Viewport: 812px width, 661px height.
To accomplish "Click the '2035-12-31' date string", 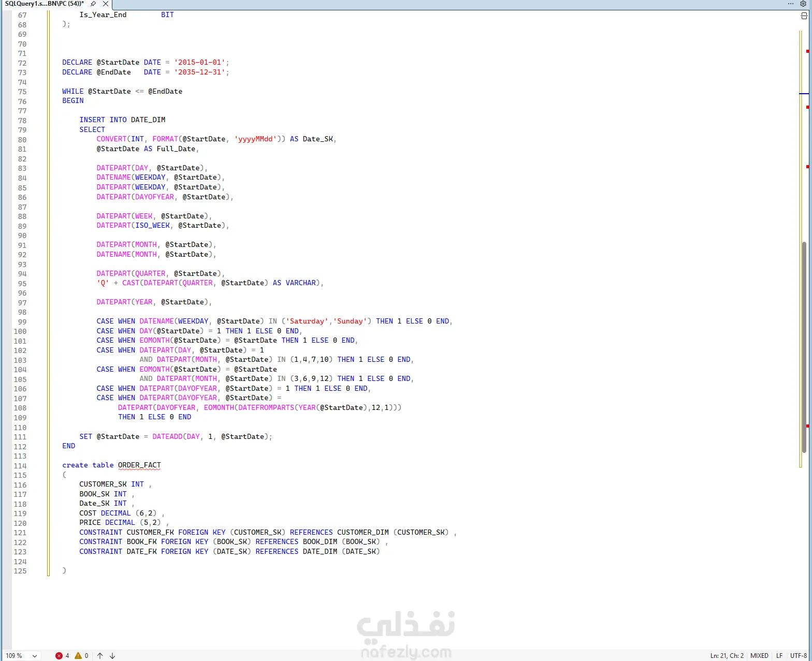I will click(199, 72).
